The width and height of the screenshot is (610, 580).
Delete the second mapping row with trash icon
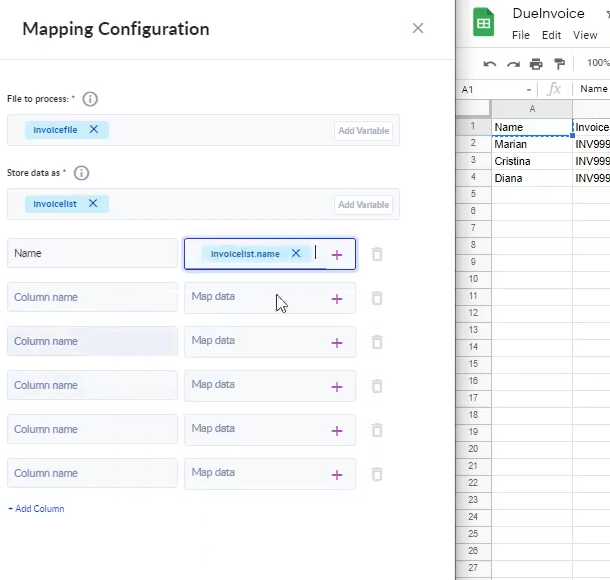coord(377,298)
